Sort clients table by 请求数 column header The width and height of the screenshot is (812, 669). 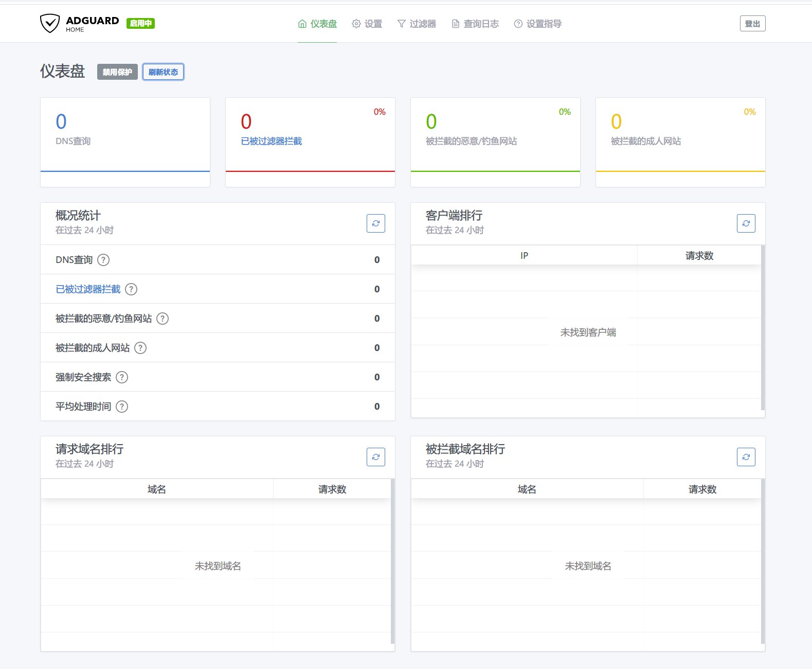(699, 256)
